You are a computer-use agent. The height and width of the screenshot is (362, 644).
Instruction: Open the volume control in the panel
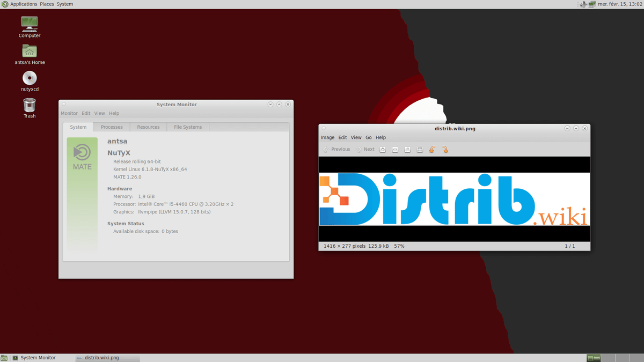[x=583, y=4]
